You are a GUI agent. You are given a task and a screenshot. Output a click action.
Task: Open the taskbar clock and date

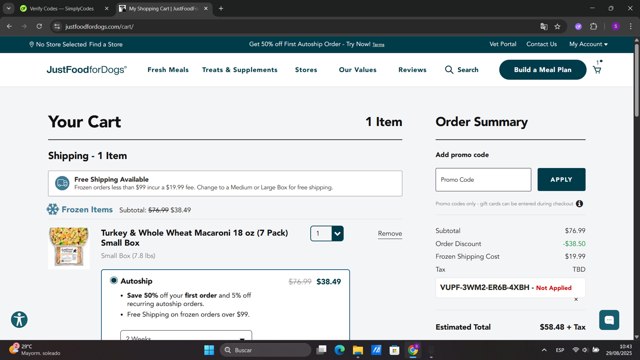[x=619, y=350]
